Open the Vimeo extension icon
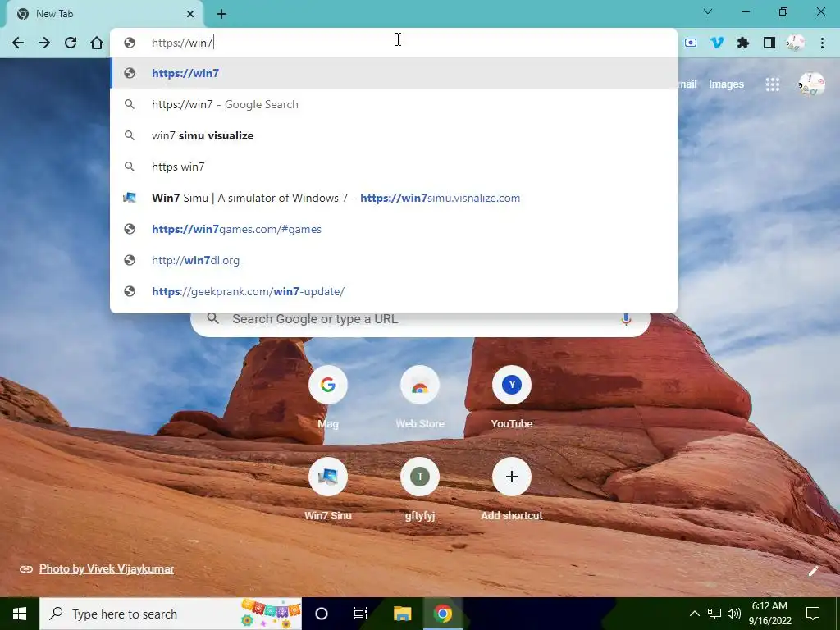 (717, 43)
